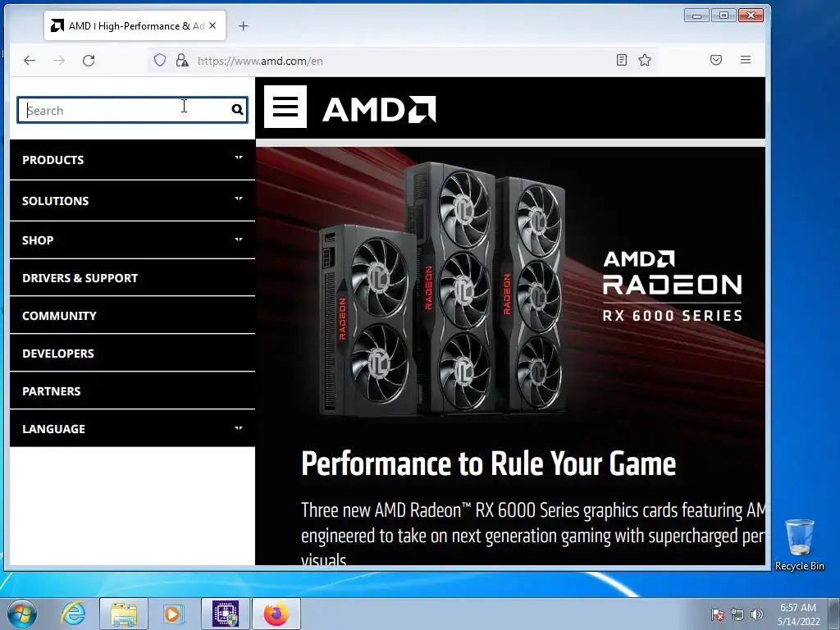Expand the PRODUCTS menu section
This screenshot has width=840, height=630.
coord(132,160)
